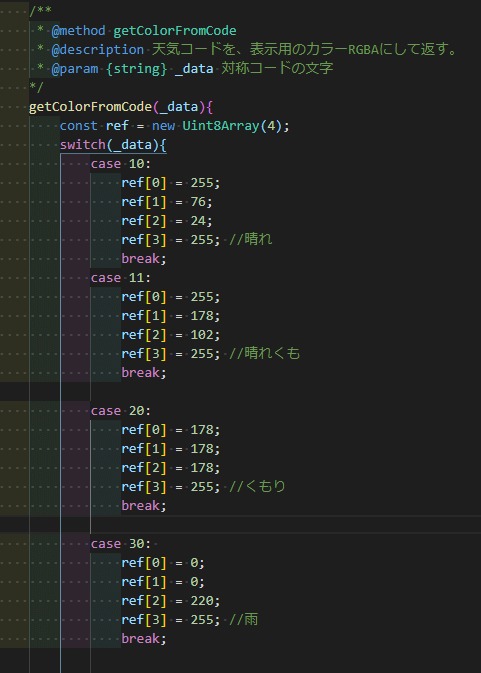
Task: Click the line 'case 10:'
Action: (121, 164)
